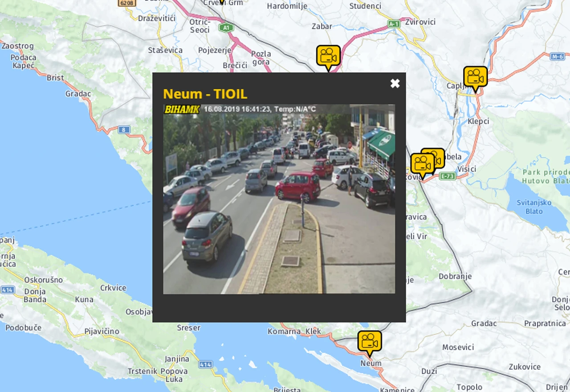Click the BIHAMK logo on the webcam image
This screenshot has height=392, width=570.
coord(182,109)
